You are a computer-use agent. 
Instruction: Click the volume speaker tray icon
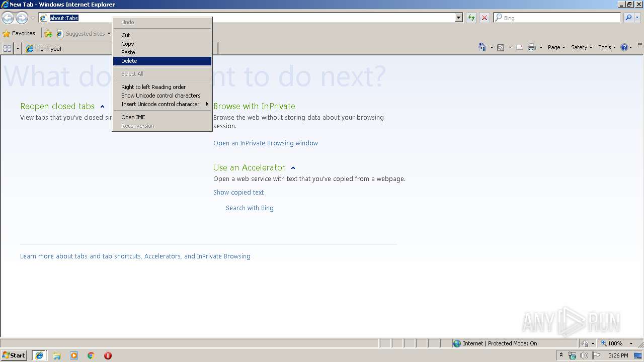[x=584, y=355]
